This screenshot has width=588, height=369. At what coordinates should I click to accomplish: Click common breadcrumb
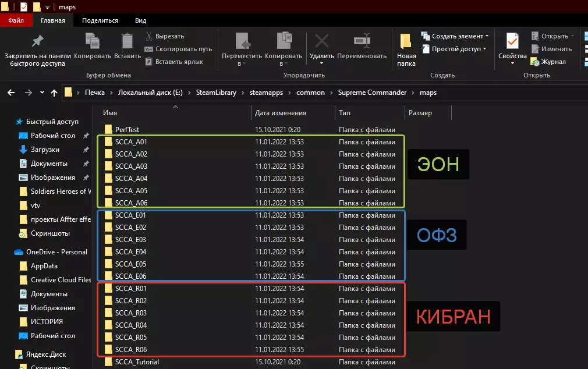(x=310, y=92)
